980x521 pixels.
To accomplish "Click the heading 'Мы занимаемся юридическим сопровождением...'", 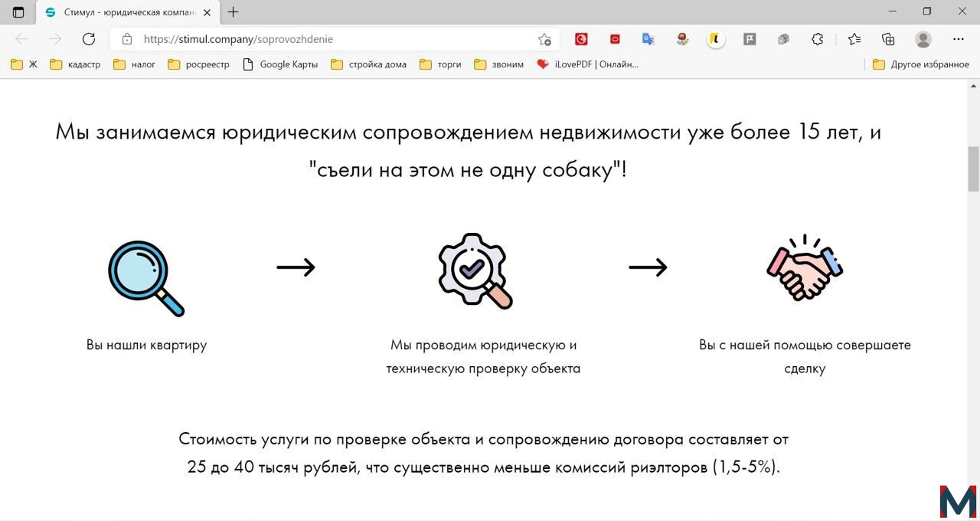I will point(468,151).
